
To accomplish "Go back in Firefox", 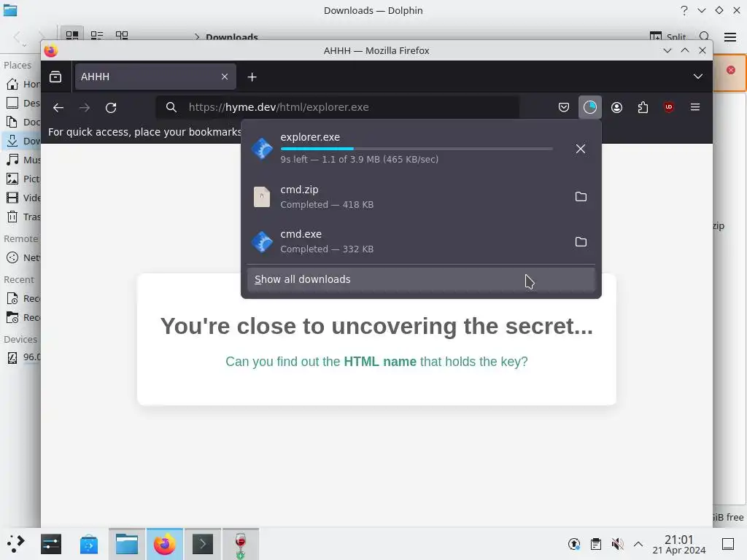I will (58, 108).
